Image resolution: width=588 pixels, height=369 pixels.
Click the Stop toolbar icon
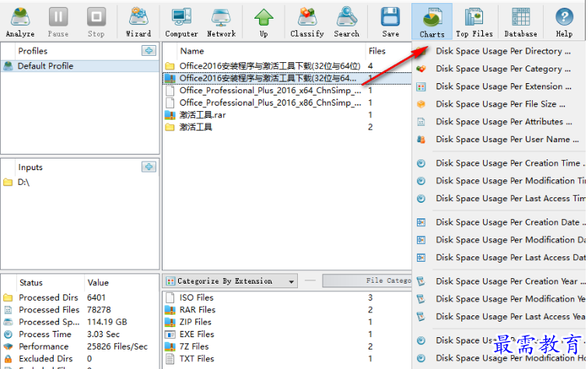[x=96, y=22]
